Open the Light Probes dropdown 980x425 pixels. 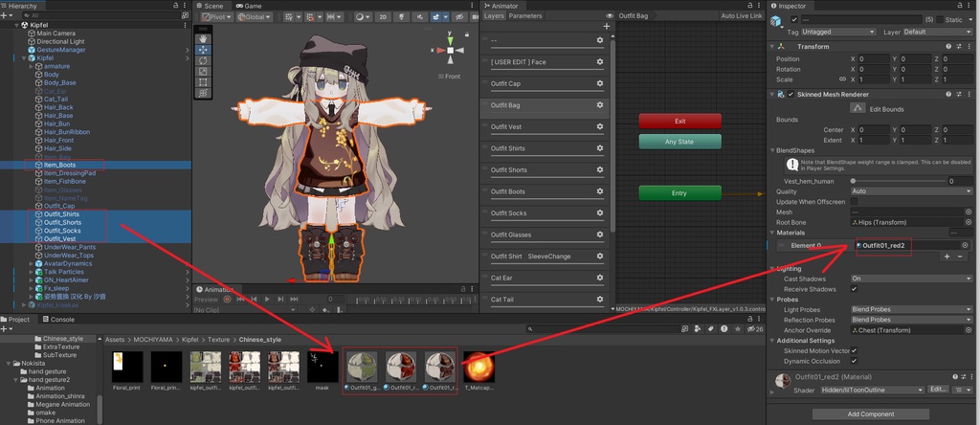pyautogui.click(x=912, y=309)
